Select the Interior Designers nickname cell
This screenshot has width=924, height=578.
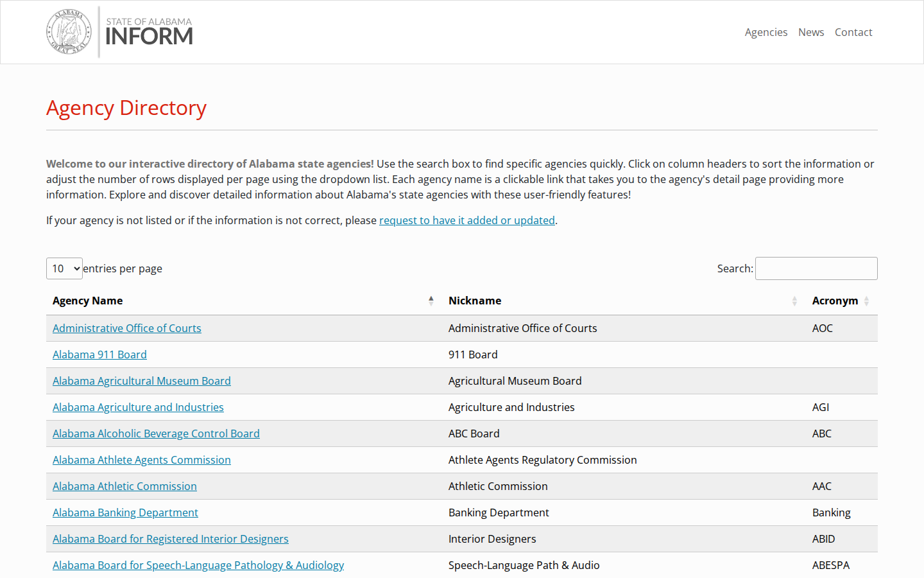(624, 539)
